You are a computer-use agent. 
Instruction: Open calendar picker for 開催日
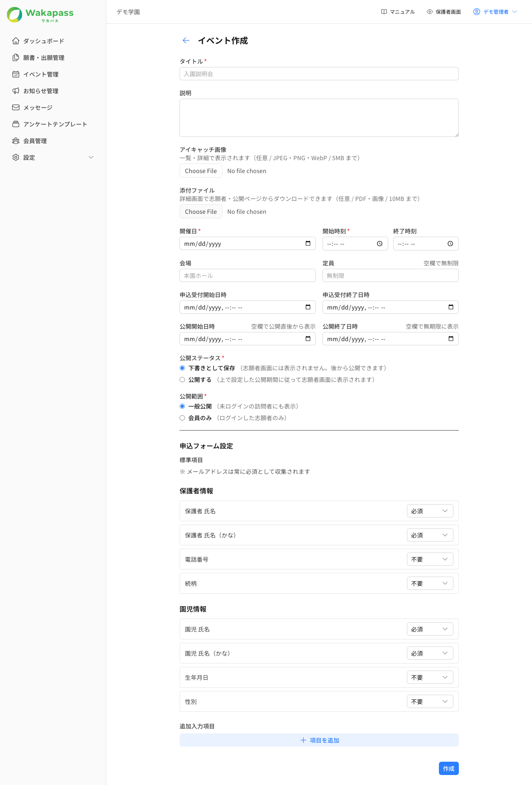(308, 243)
